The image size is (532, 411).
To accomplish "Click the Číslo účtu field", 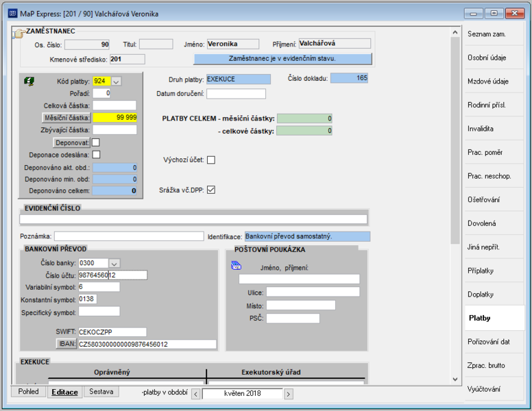I will [113, 275].
